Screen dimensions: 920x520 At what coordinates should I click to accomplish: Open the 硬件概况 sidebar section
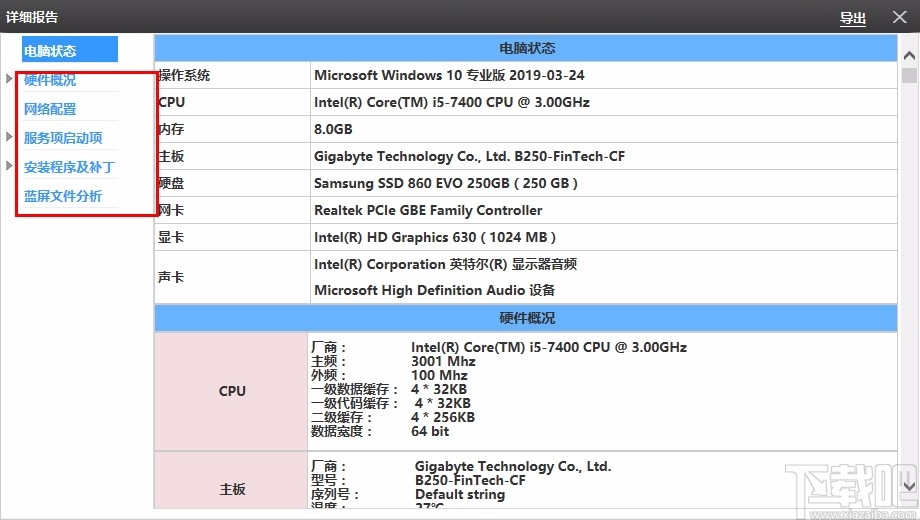point(50,80)
